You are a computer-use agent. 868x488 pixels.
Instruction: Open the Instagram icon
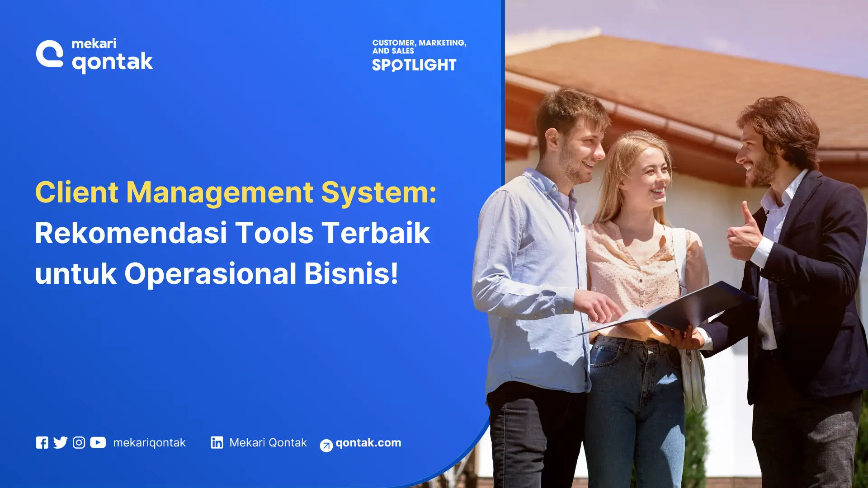(79, 443)
